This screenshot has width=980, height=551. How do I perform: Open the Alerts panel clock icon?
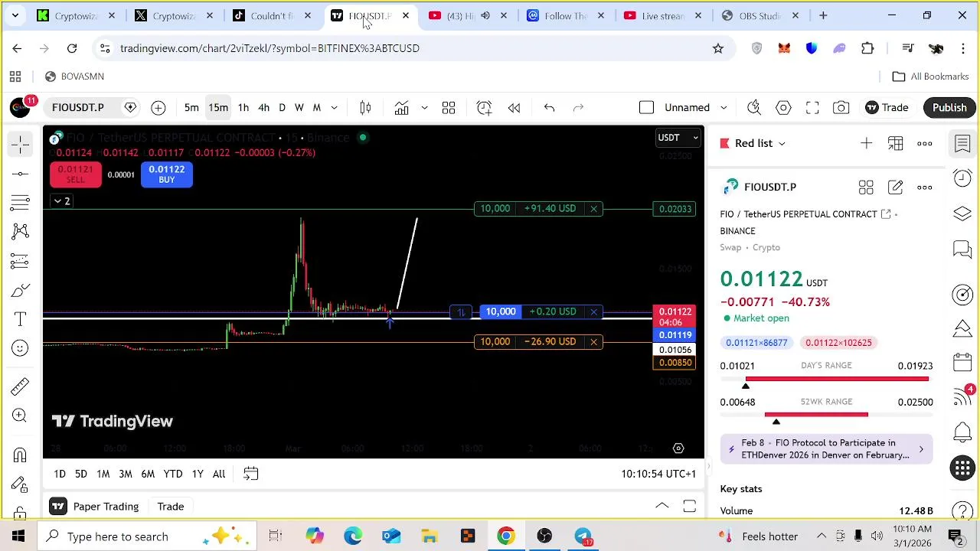point(962,178)
